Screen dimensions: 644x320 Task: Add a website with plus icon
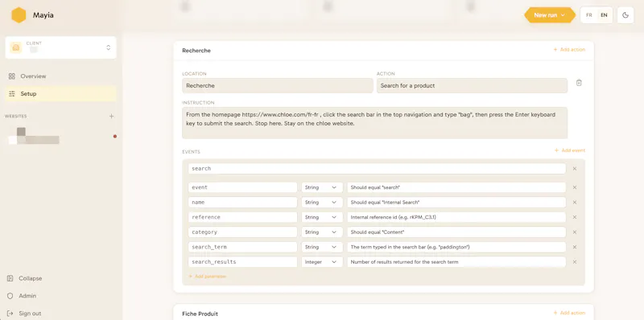(x=111, y=116)
